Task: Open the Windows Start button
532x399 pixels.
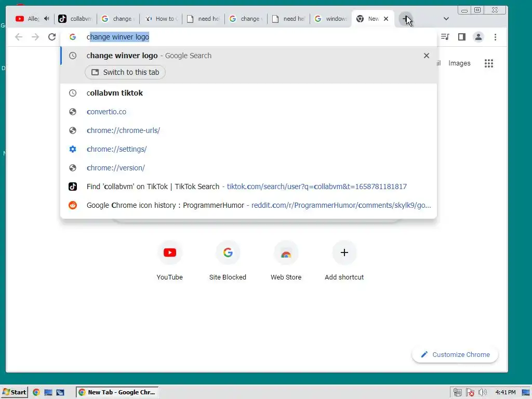Action: coord(14,392)
